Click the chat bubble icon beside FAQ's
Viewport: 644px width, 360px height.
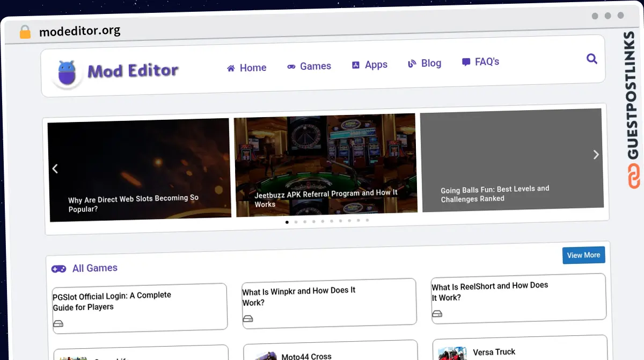click(466, 62)
